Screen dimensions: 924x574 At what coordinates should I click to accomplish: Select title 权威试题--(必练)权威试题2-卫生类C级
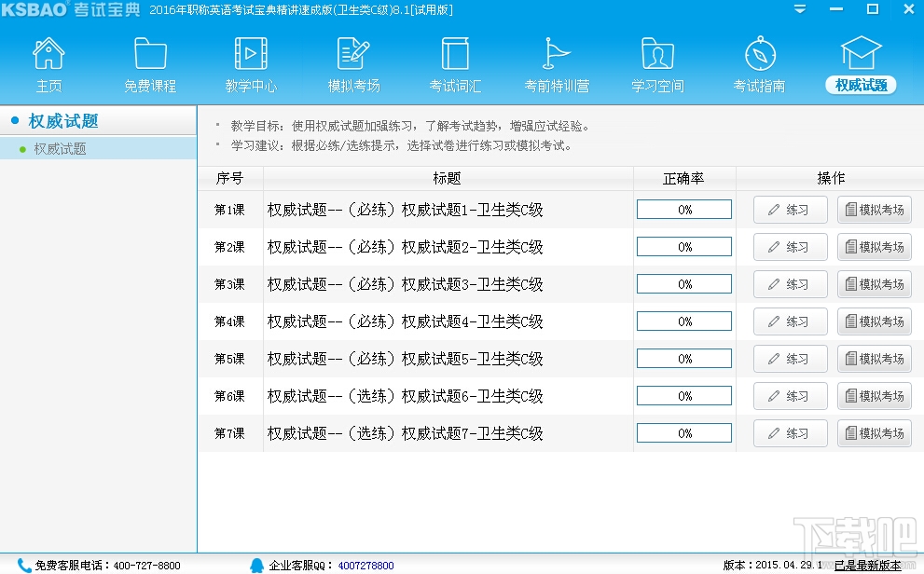405,247
